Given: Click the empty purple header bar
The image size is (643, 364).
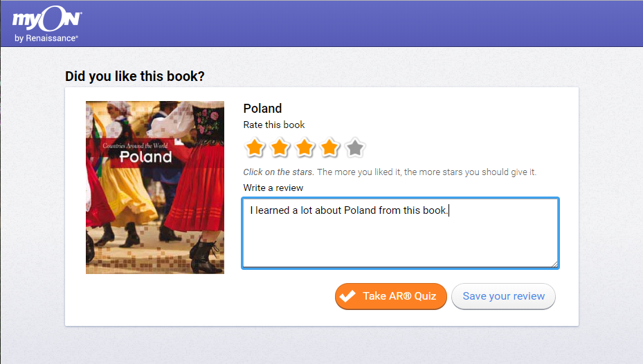Looking at the screenshot, I should click(x=360, y=24).
